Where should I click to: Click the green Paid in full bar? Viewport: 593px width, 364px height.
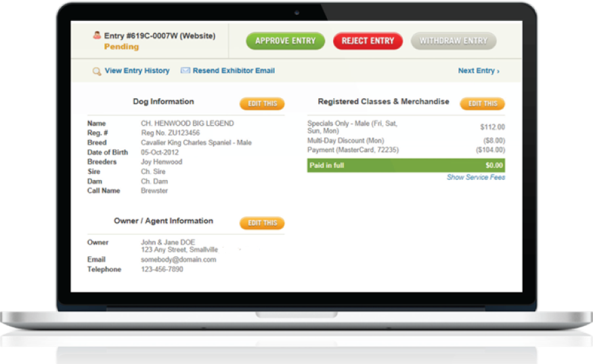(405, 166)
